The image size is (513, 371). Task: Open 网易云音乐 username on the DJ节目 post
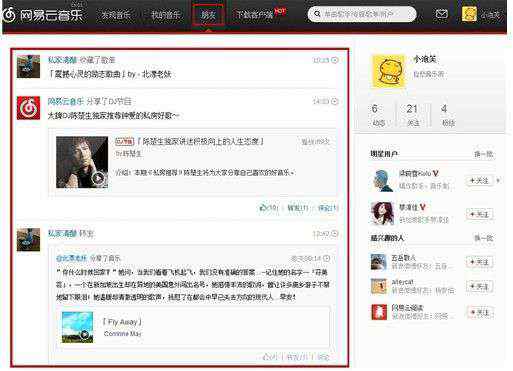(x=65, y=101)
